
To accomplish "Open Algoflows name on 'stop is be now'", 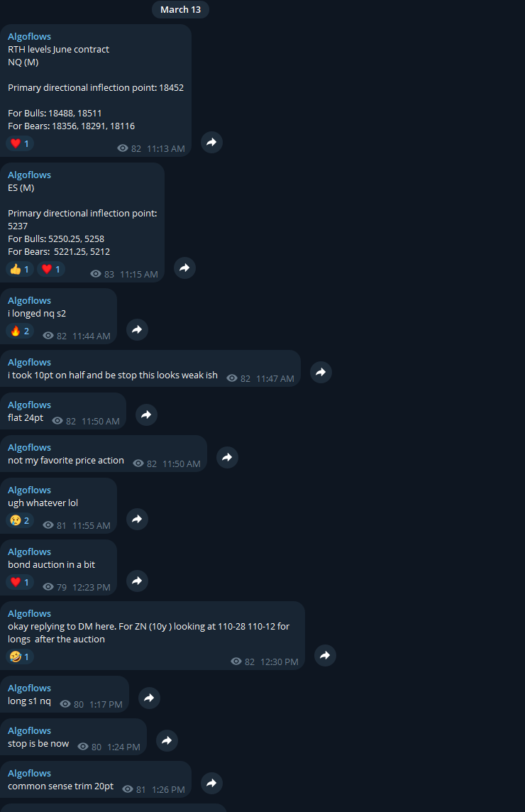I will [x=30, y=730].
